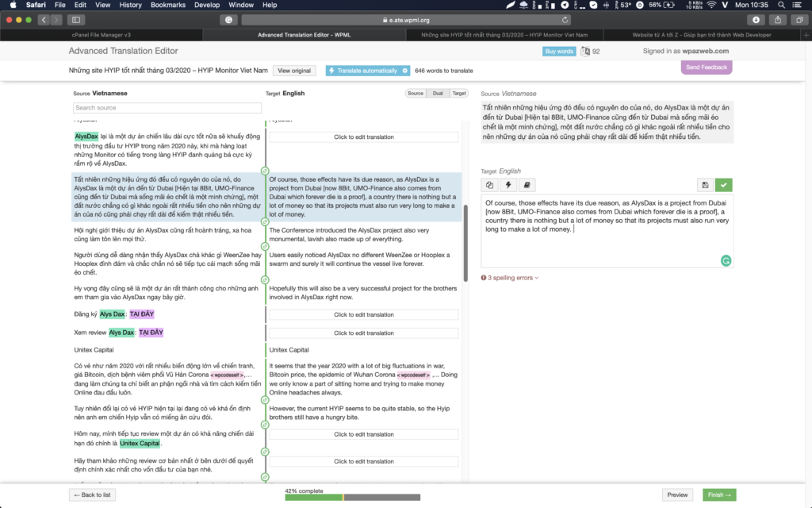Click the View original button

tap(294, 71)
